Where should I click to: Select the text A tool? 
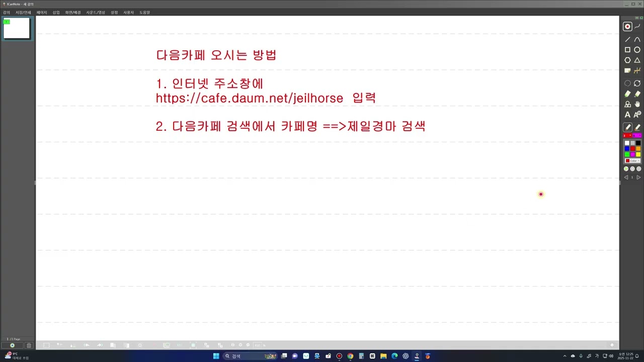click(627, 115)
